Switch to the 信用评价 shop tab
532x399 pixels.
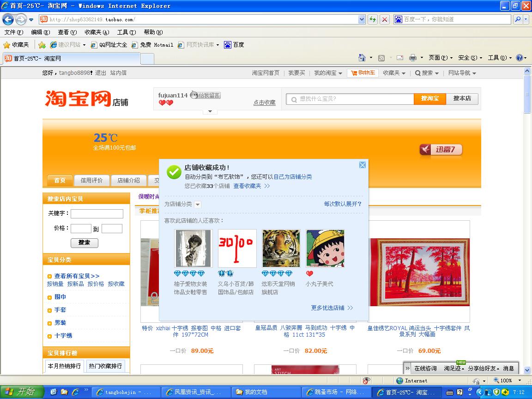[x=91, y=181]
